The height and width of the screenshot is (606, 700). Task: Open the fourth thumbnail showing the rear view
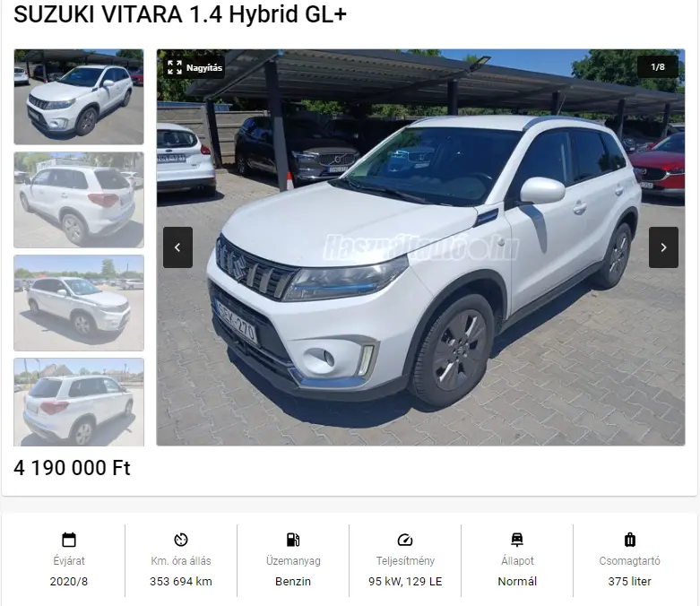[x=79, y=402]
